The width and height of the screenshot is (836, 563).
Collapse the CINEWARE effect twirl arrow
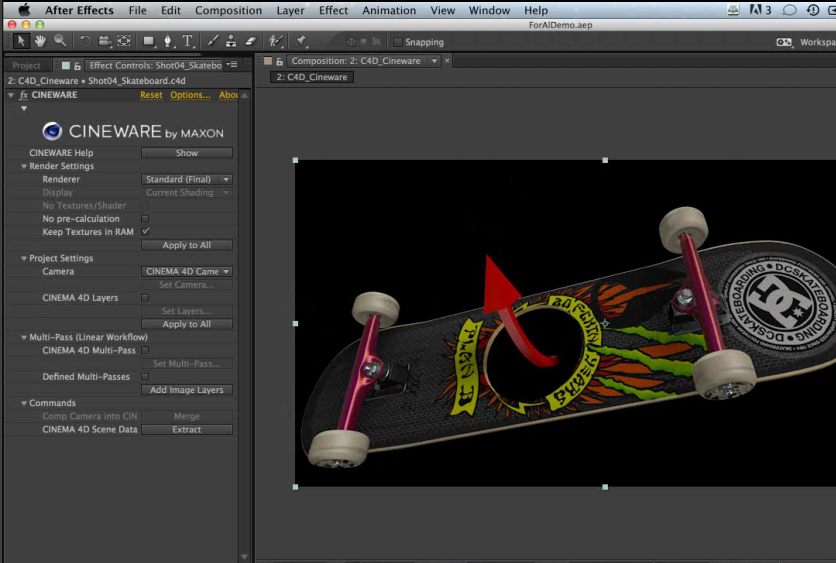[x=11, y=95]
